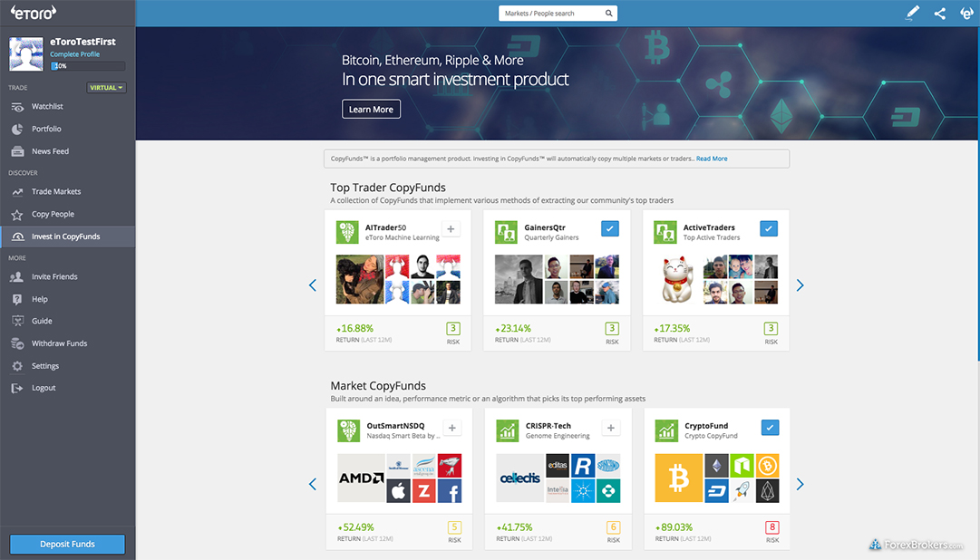
Task: Uncheck the GainersQtr watchlist checkmark
Action: (610, 228)
